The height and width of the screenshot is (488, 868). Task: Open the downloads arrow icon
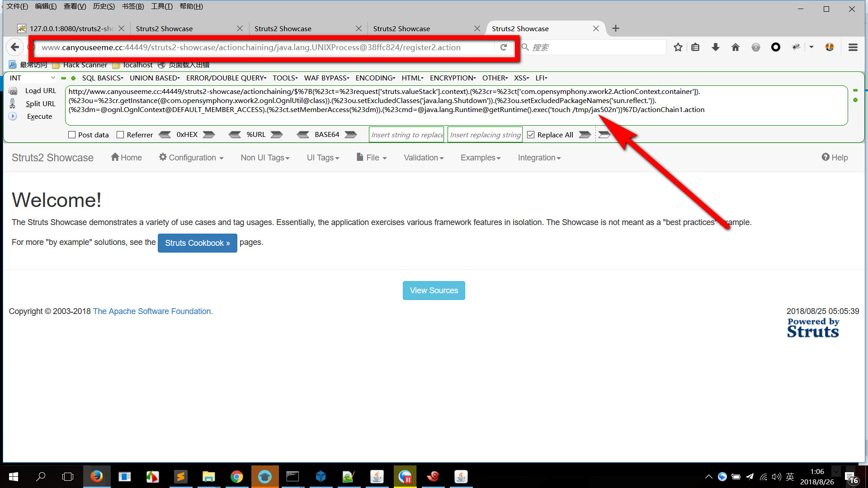[x=715, y=47]
